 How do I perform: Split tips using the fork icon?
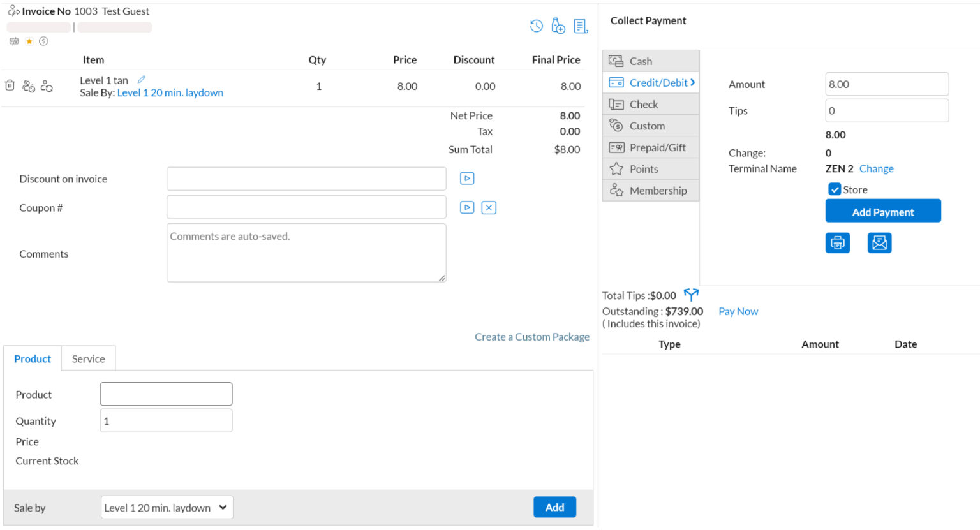[691, 295]
